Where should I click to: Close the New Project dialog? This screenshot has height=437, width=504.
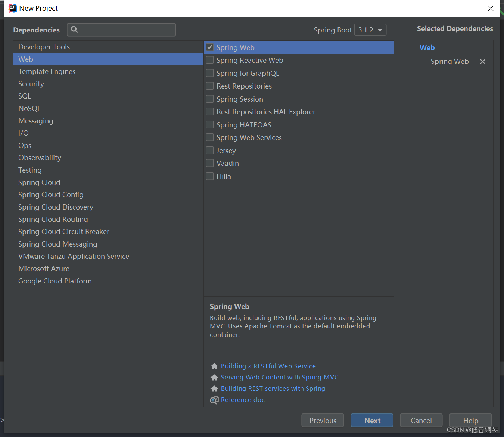[491, 8]
